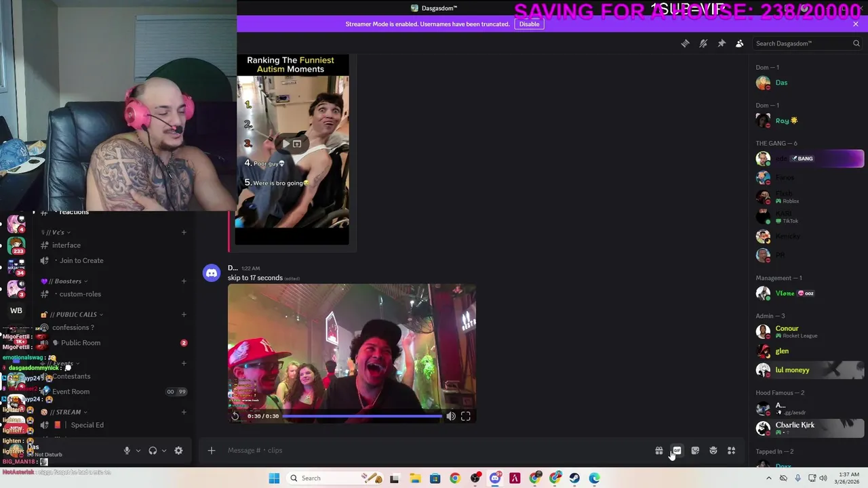Open User Settings gear
868x488 pixels.
pos(178,451)
